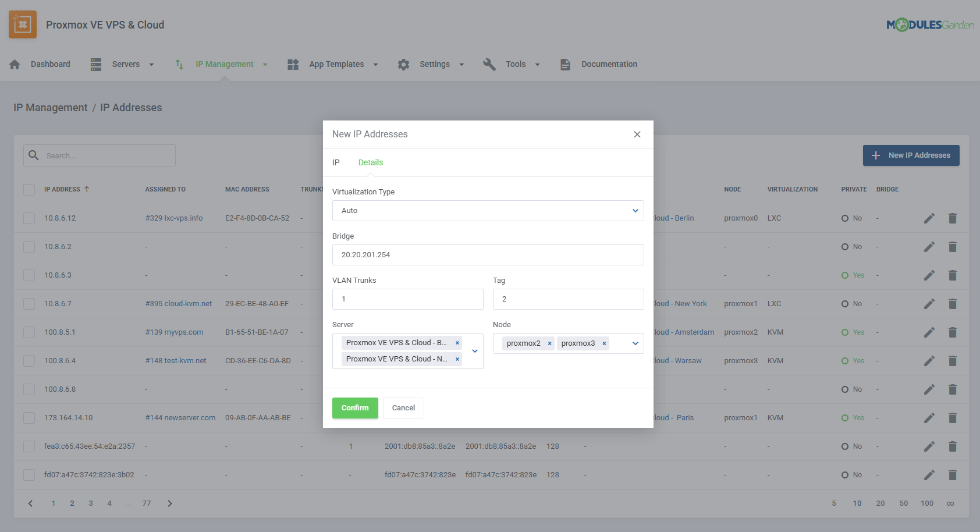Open the Details tab
Viewport: 980px width, 532px height.
pos(370,162)
